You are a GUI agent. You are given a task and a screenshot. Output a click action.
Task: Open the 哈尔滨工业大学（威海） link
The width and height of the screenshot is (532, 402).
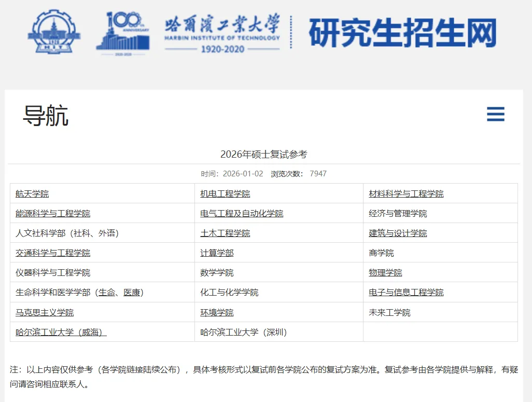(61, 332)
